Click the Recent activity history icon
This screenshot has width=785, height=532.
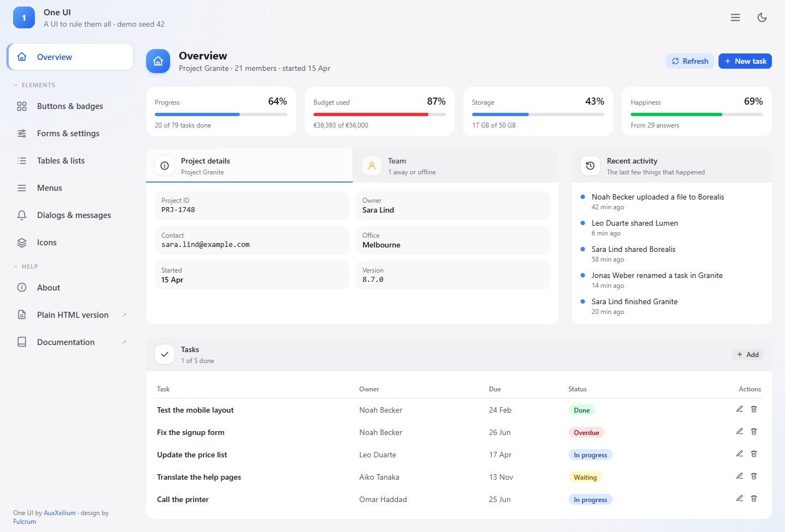click(x=590, y=166)
